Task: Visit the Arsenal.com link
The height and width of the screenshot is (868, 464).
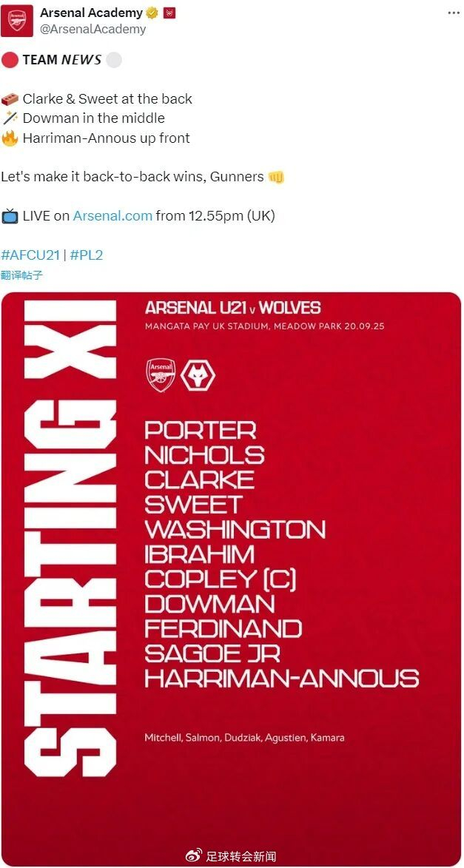Action: click(x=112, y=216)
